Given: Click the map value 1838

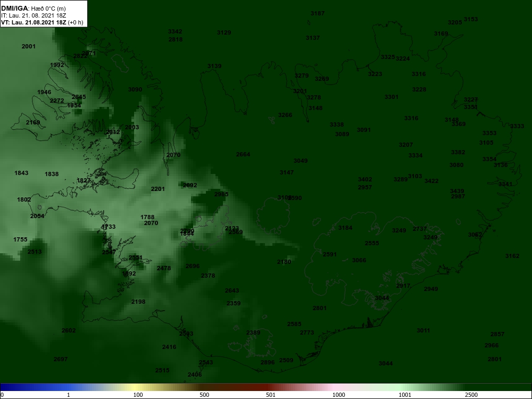Looking at the screenshot, I should click(52, 174).
